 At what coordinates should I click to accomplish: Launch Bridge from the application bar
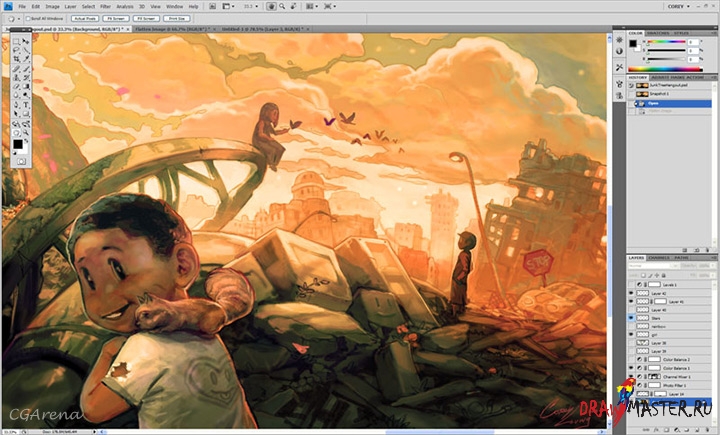(213, 6)
